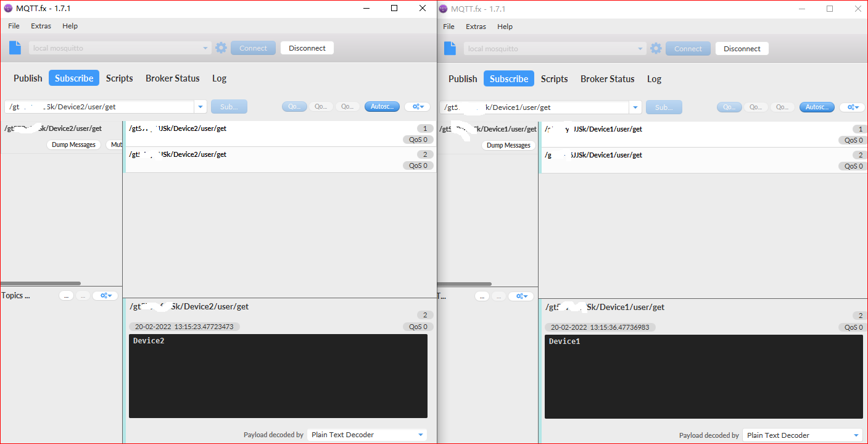Click Device1 payload text area

pyautogui.click(x=704, y=377)
